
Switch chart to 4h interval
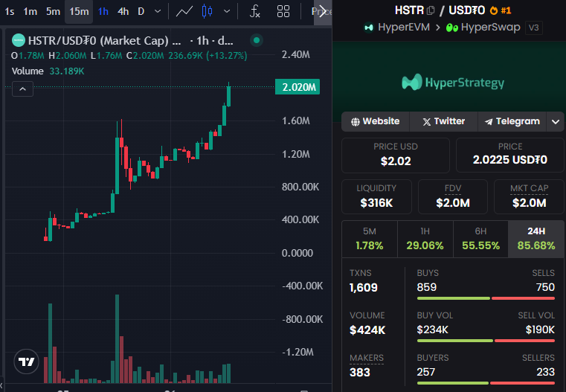[123, 12]
